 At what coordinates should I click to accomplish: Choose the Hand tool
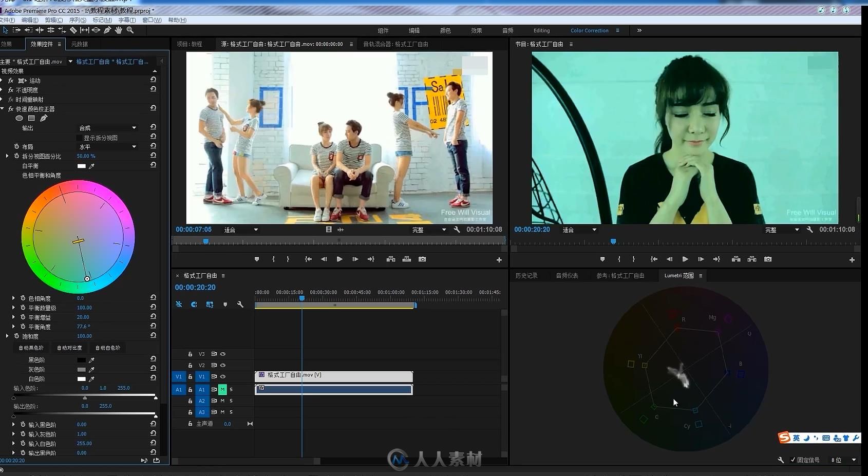point(119,30)
